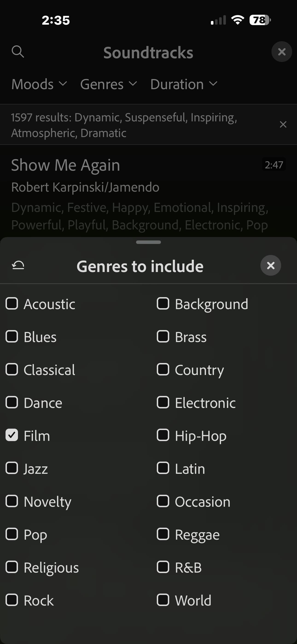Viewport: 297px width, 644px height.
Task: Expand the Genres dropdown filter
Action: (108, 84)
